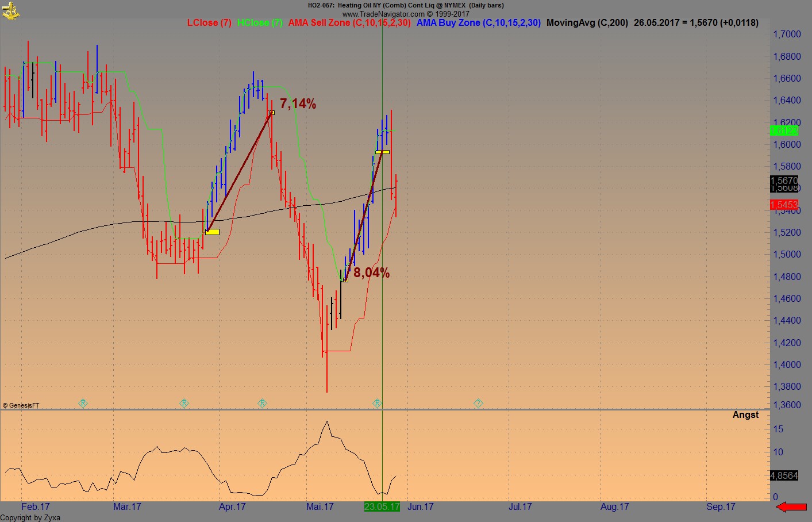
Task: Select the 4,8564 Angst value box
Action: pos(785,475)
